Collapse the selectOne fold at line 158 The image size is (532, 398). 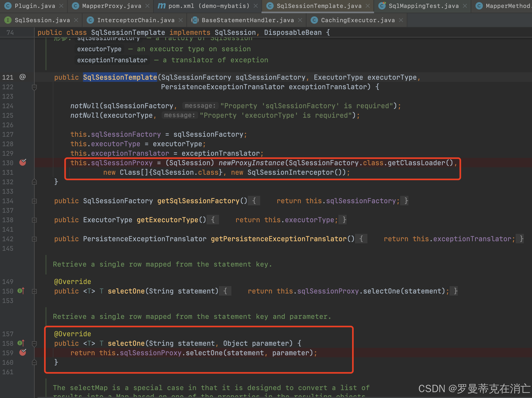click(x=34, y=344)
